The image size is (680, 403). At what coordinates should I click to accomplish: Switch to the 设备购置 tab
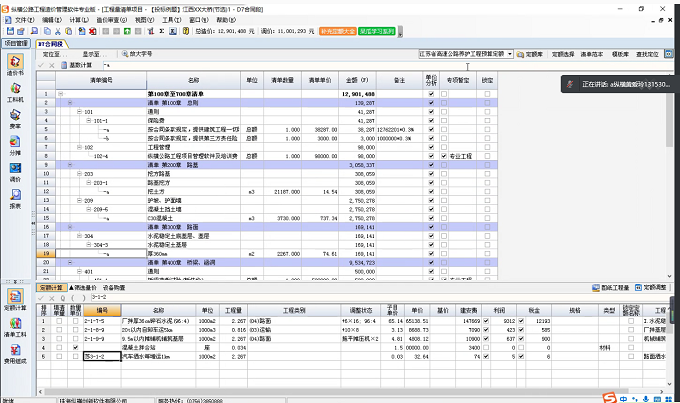(x=114, y=288)
